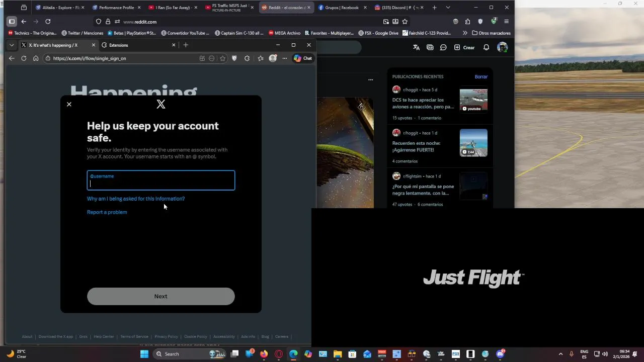Open a new tab in the Edge window
The height and width of the screenshot is (362, 644).
[186, 45]
